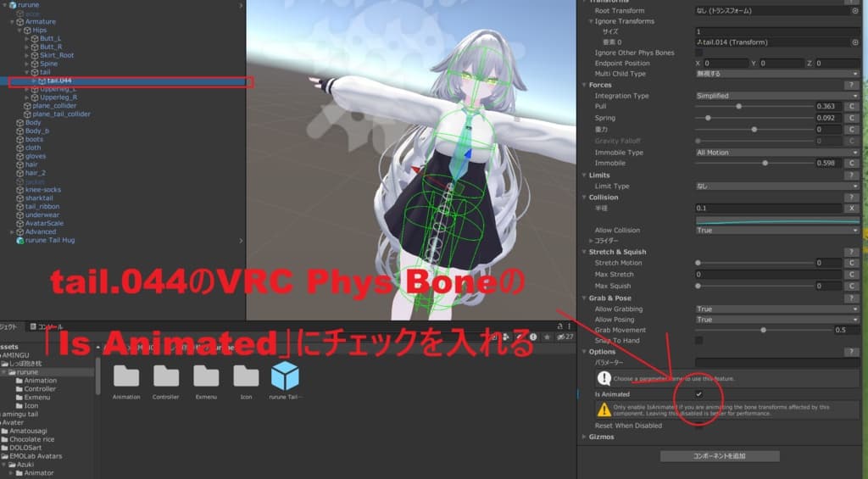Open the Animation folder thumbnail
This screenshot has height=479, width=868.
point(126,376)
